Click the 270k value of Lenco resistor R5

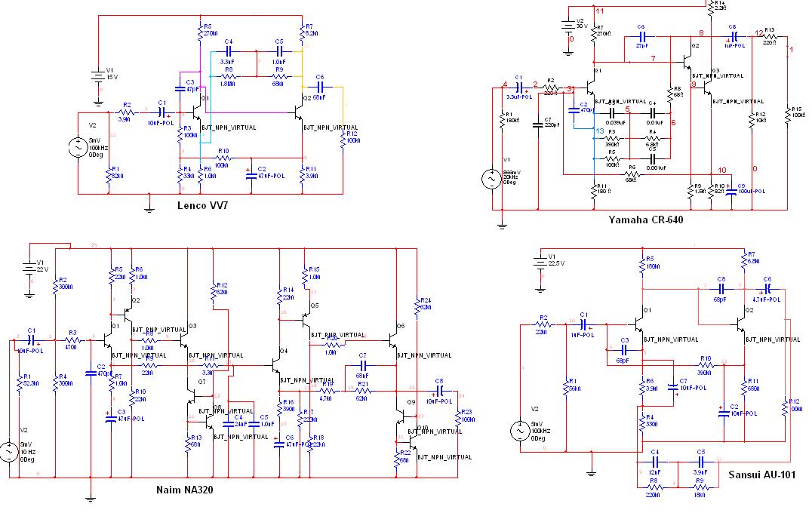tap(211, 33)
